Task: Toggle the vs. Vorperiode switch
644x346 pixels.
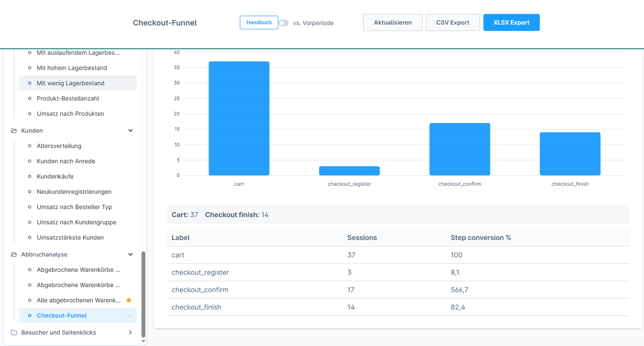Action: 284,23
